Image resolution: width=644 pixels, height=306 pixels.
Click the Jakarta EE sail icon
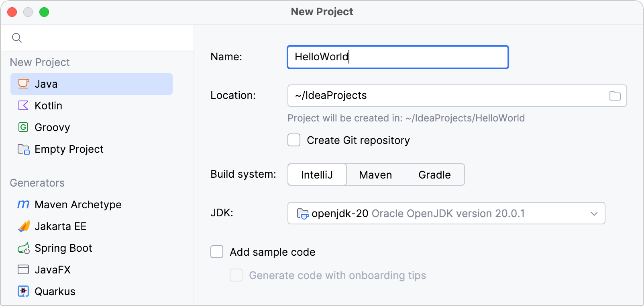tap(24, 226)
